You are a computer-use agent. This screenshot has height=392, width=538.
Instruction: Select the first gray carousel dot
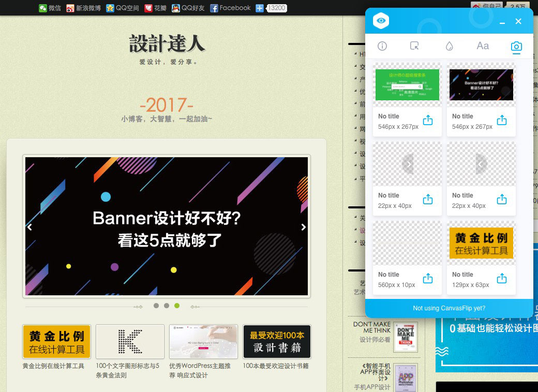(x=156, y=306)
